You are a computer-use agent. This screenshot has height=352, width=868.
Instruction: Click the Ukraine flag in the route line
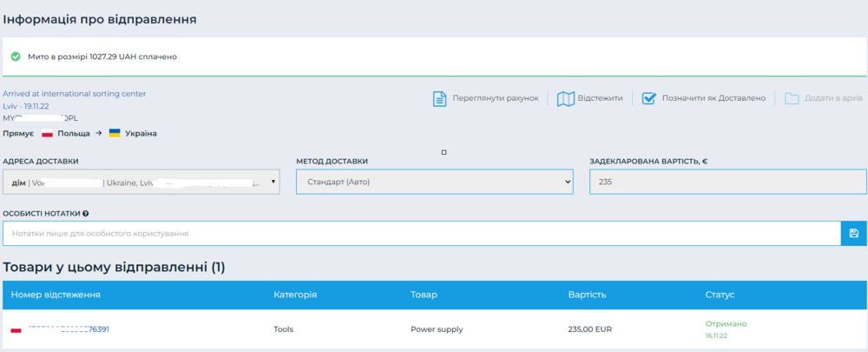114,133
